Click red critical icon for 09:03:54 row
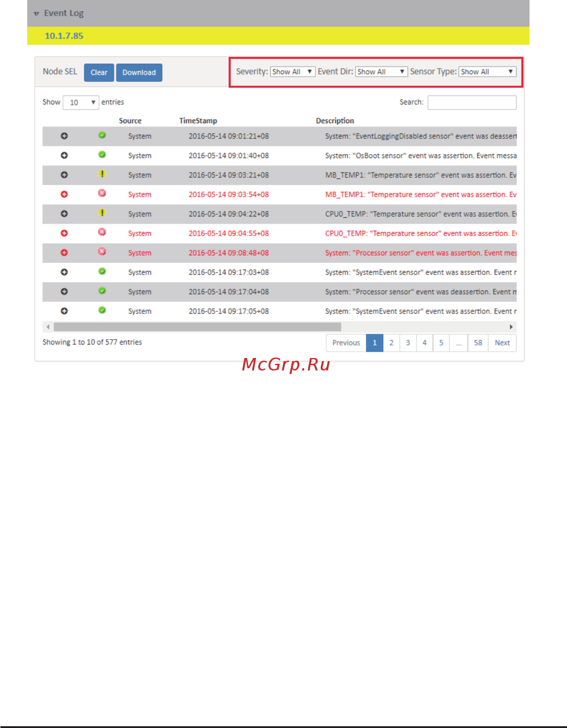Image resolution: width=567 pixels, height=728 pixels. pos(102,193)
